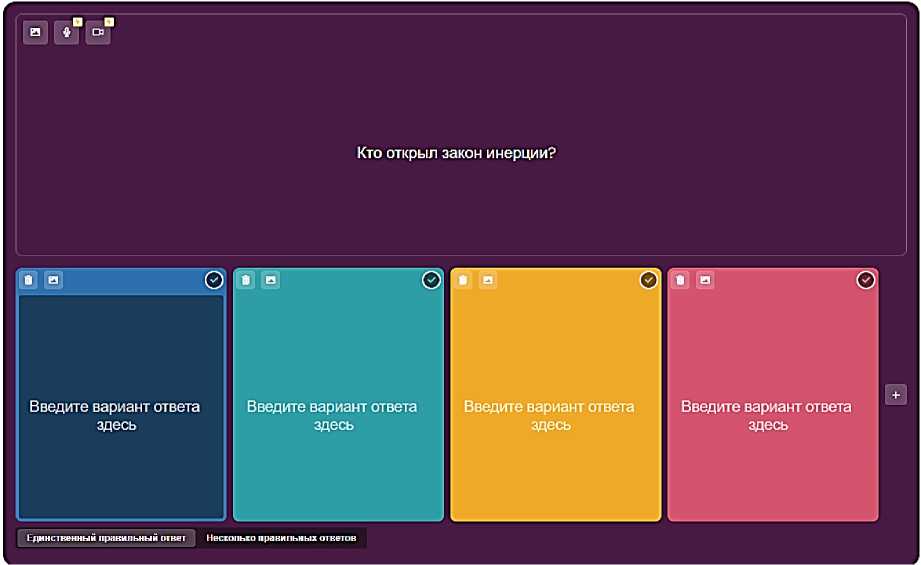Click the yellow answer text field
Image resolution: width=921 pixels, height=565 pixels.
(556, 406)
